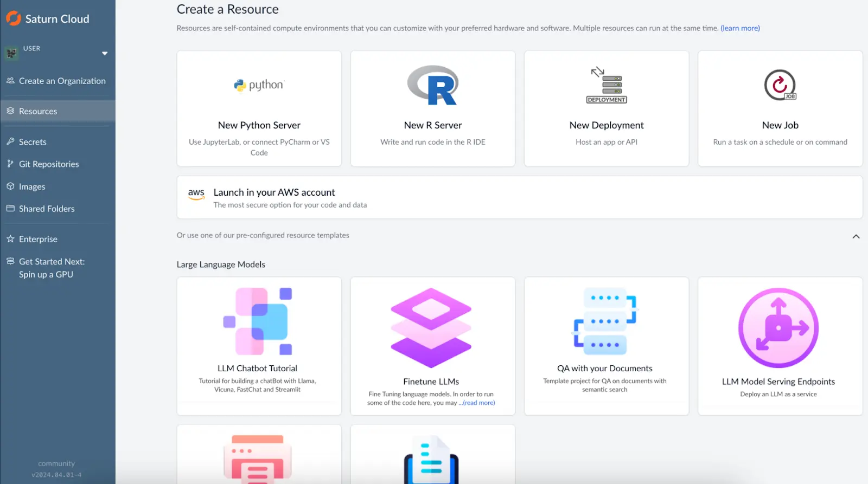Viewport: 868px width, 484px height.
Task: Open the Enterprise page
Action: coord(38,239)
